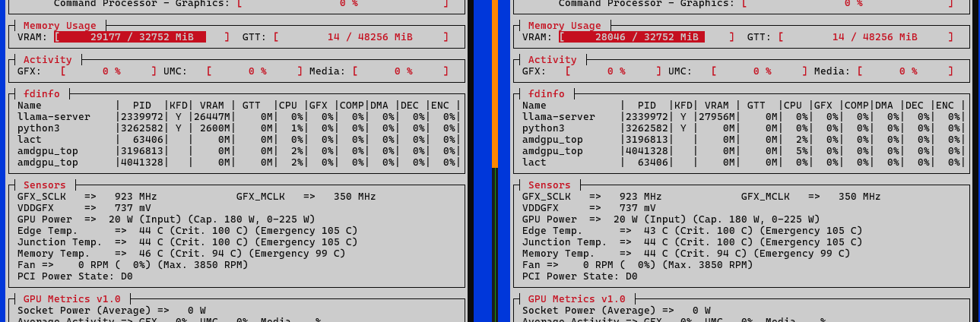Click the VRAM bar showing 28046 / 32752 MiB
The width and height of the screenshot is (980, 322).
pos(646,37)
